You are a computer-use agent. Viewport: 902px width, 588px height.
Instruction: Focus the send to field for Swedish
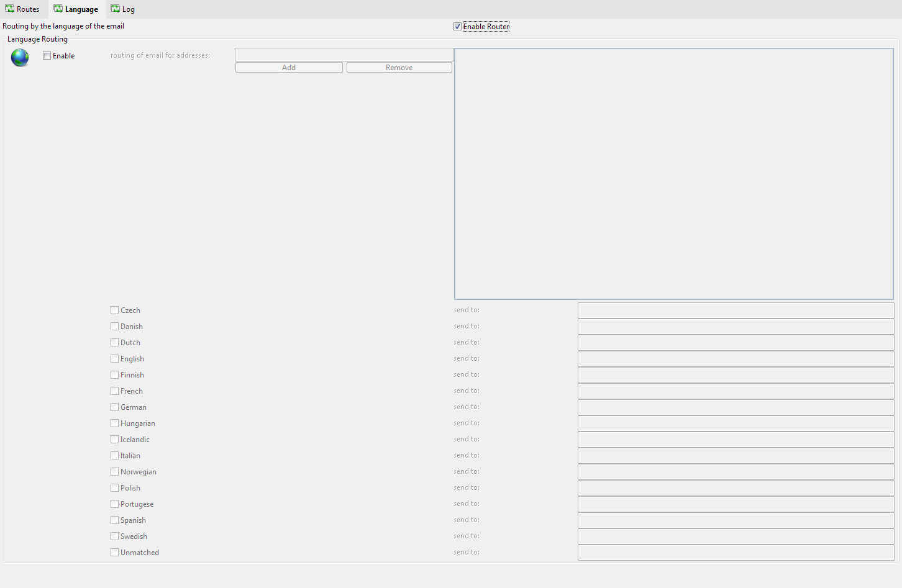[736, 536]
